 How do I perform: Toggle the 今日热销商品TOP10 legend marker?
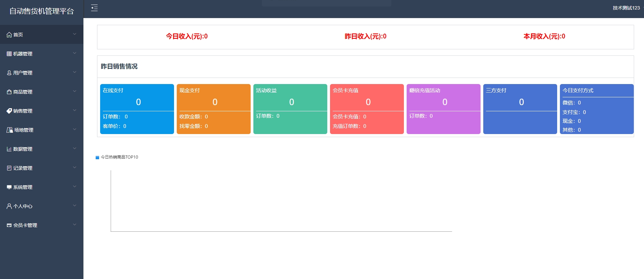[x=97, y=157]
